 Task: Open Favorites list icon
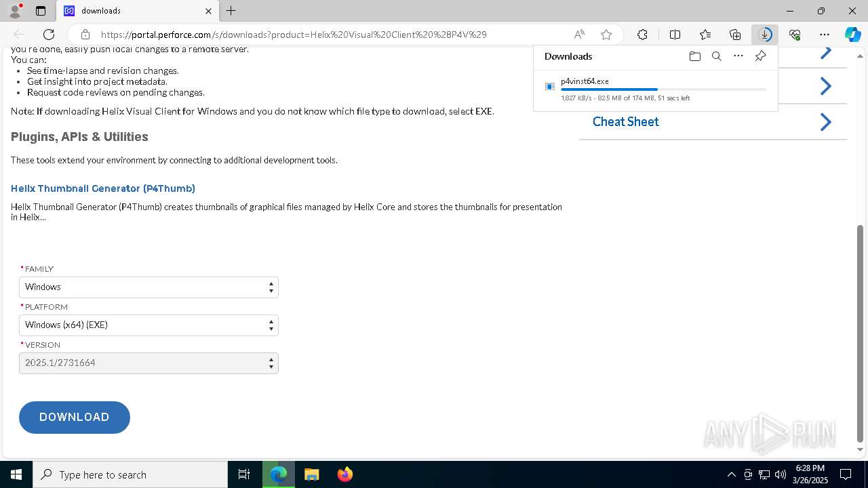[705, 35]
